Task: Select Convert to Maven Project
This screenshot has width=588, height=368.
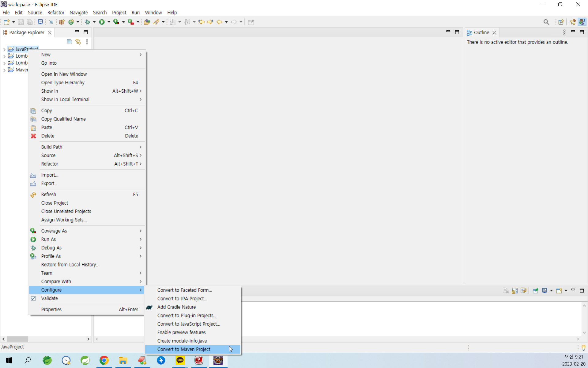Action: 192,349
